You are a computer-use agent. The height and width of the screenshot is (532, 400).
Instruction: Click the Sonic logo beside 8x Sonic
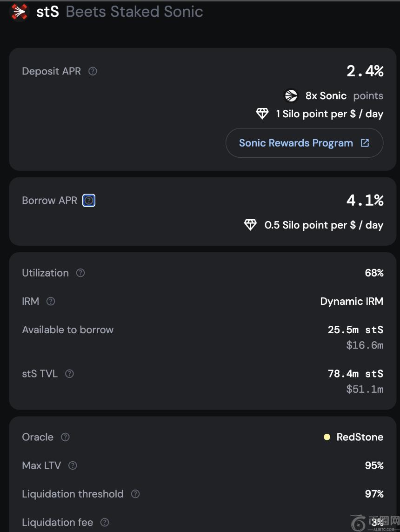tap(291, 96)
